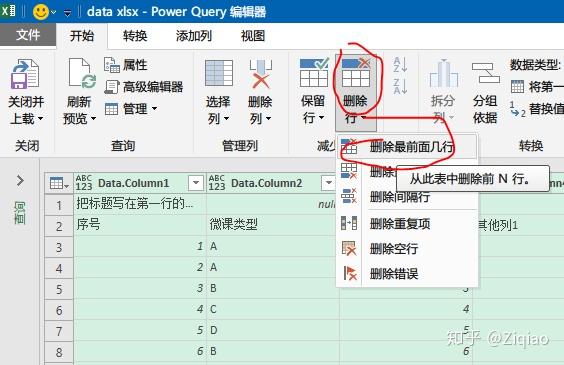564x365 pixels.
Task: Click the 'C' cell in row 6
Action: coord(273,309)
